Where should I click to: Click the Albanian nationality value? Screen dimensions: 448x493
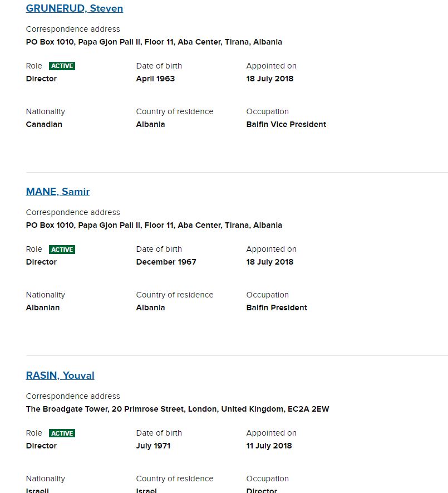(x=43, y=307)
